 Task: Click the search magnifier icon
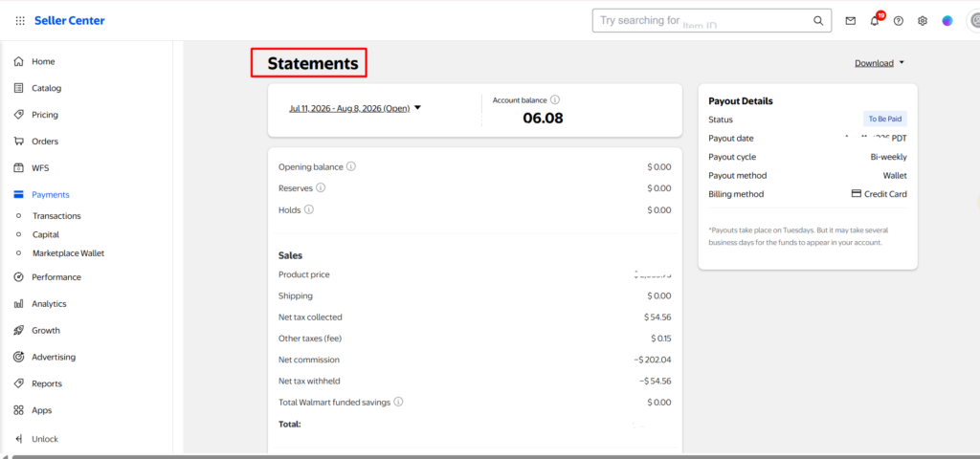click(818, 21)
